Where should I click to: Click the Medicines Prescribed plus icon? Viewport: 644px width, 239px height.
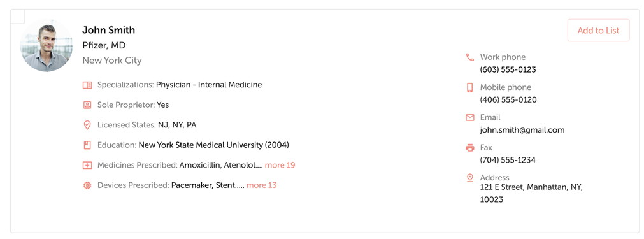coord(87,166)
